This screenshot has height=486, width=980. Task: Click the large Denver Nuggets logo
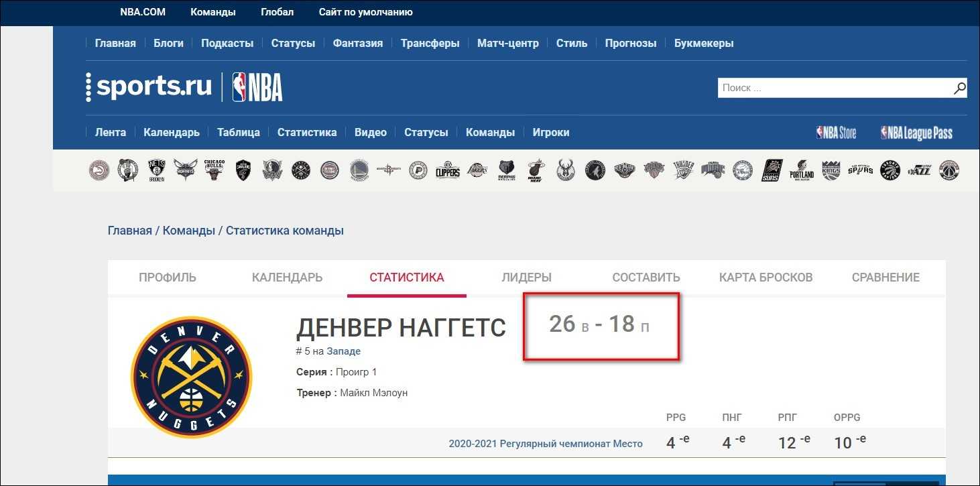coord(191,377)
